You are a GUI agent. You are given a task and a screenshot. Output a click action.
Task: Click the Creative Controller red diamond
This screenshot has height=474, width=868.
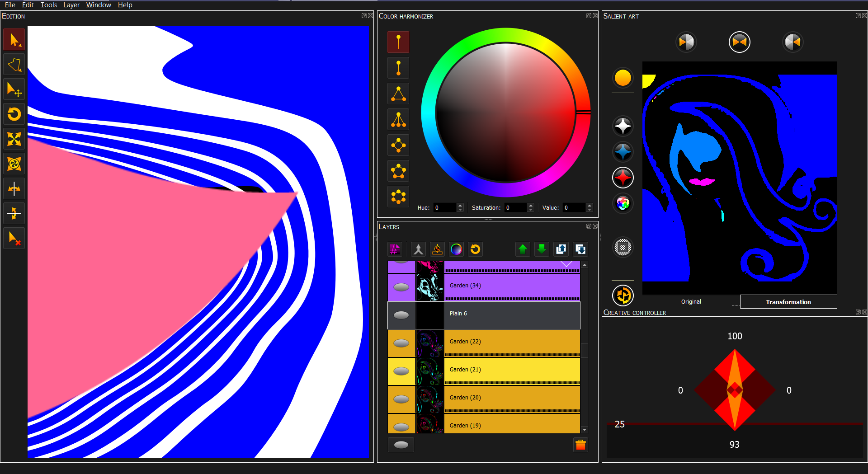(x=735, y=390)
